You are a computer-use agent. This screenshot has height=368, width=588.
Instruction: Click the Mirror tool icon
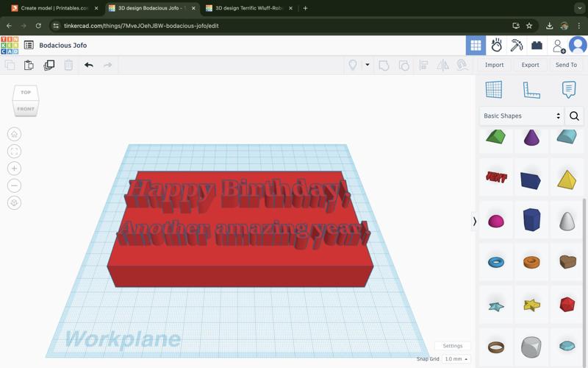click(x=443, y=66)
